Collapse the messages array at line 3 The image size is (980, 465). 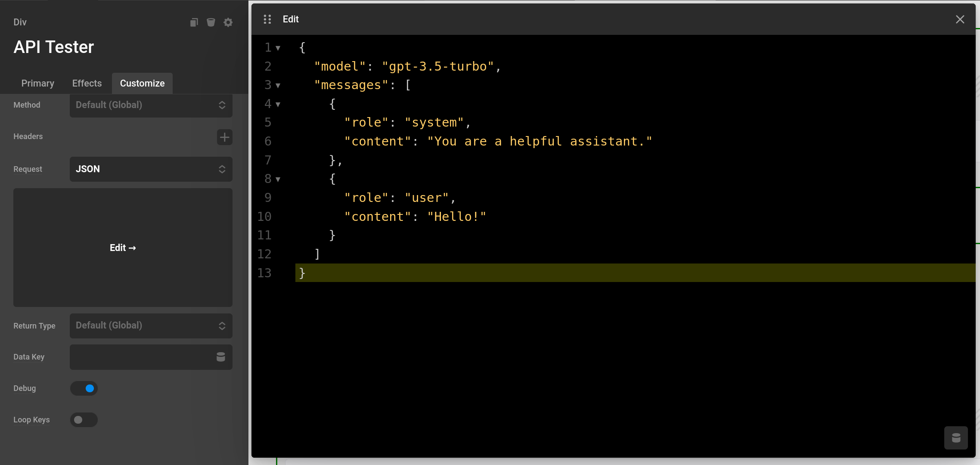pos(279,85)
